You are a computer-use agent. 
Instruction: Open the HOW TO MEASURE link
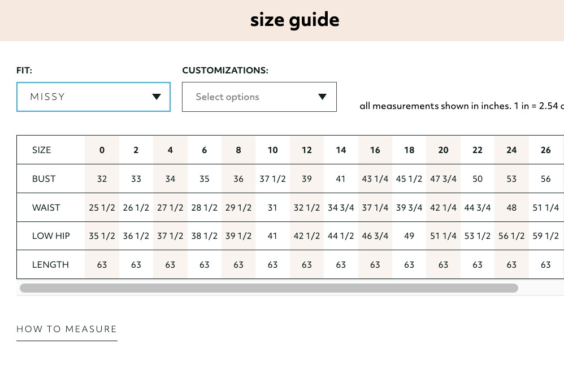[x=67, y=329]
